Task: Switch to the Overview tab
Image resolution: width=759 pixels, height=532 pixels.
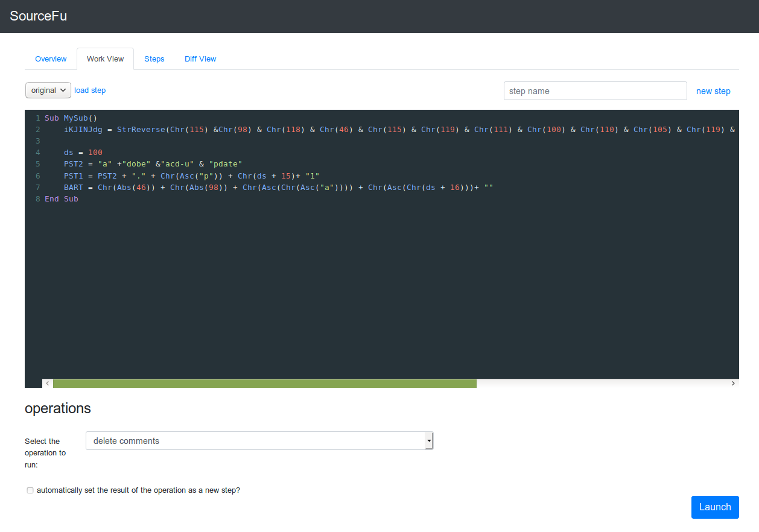Action: click(x=51, y=59)
